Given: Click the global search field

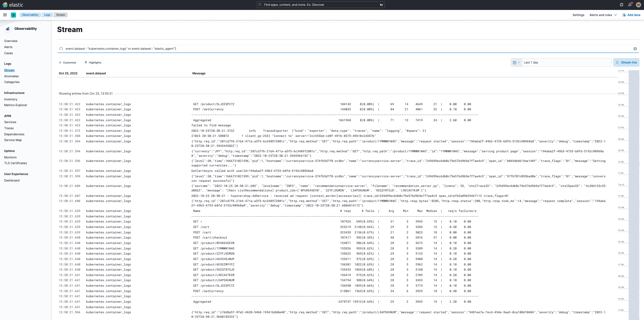Looking at the screenshot, I should tap(320, 5).
